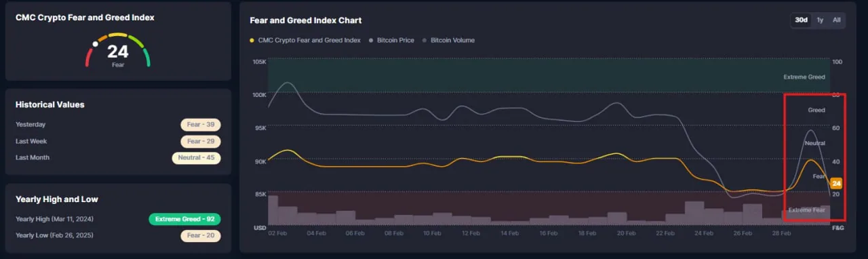The height and width of the screenshot is (259, 868).
Task: Switch chart to 1y range
Action: (x=820, y=20)
